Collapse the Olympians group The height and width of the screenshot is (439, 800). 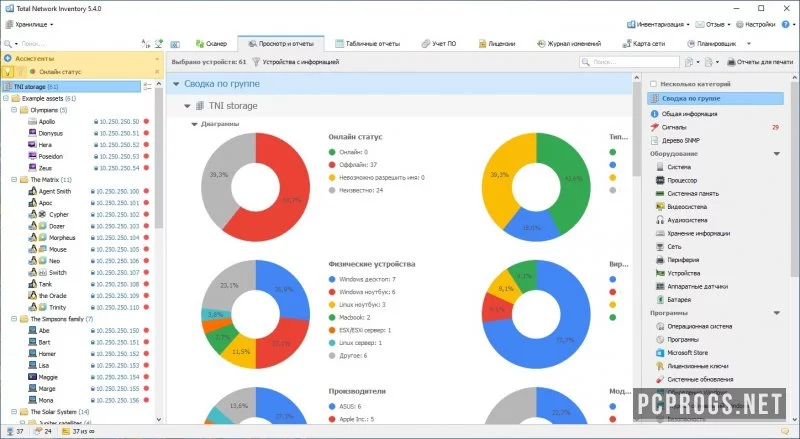(14, 110)
